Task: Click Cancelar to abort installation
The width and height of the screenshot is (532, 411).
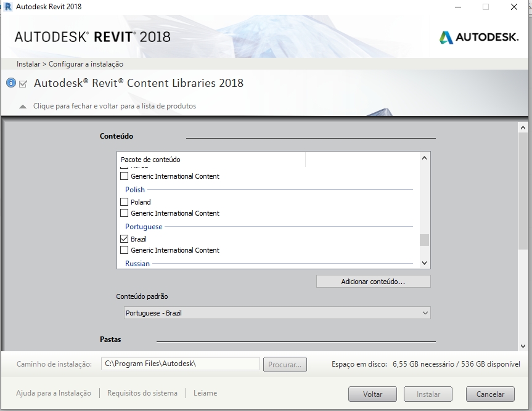Action: (489, 394)
